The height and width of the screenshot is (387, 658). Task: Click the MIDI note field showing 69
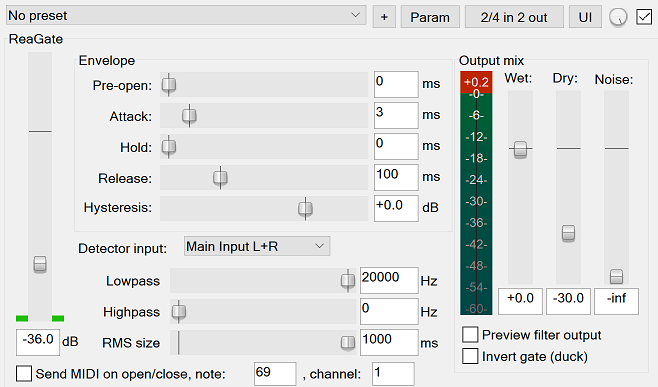pos(275,374)
